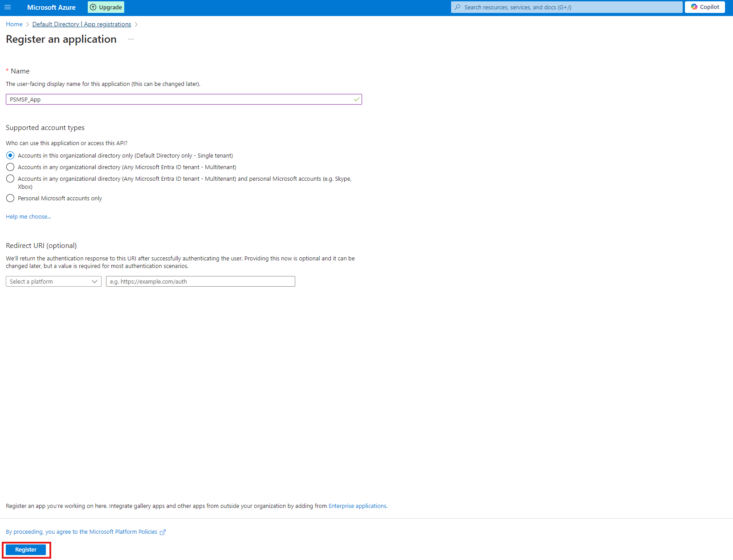Open the Enterprise applications link

pos(357,506)
